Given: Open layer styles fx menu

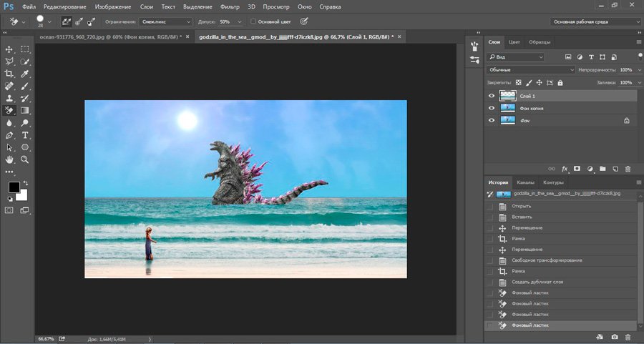Looking at the screenshot, I should (x=565, y=169).
